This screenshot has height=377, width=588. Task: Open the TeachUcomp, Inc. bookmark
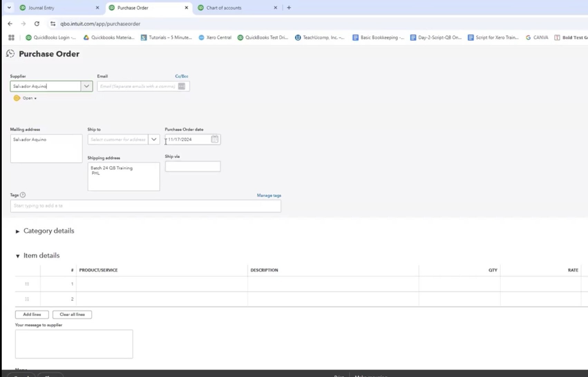320,37
